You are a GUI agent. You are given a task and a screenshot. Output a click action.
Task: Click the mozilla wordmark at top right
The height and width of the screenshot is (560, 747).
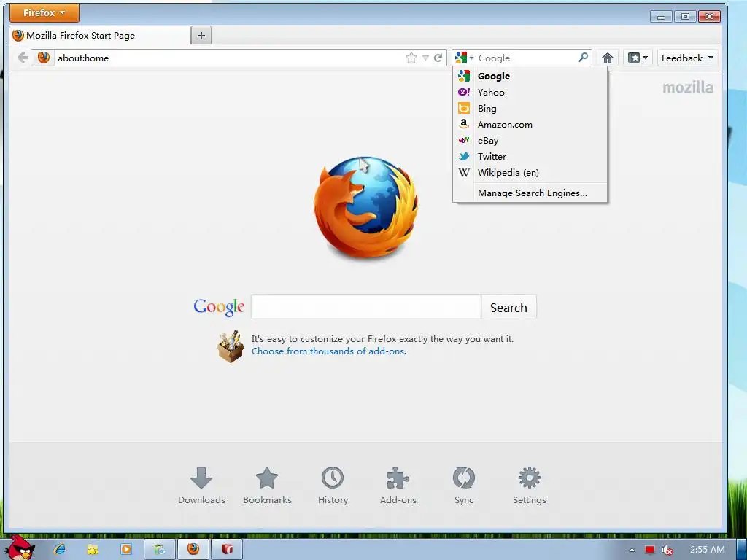(x=688, y=87)
